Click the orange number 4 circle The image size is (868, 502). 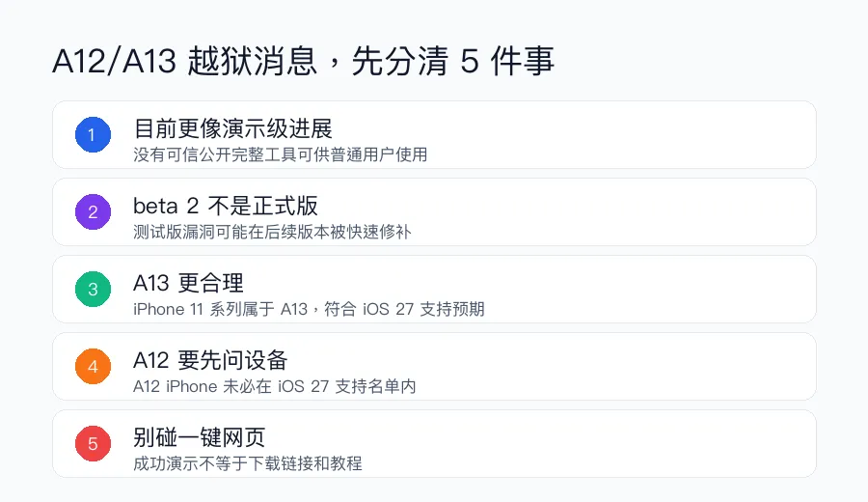click(93, 366)
